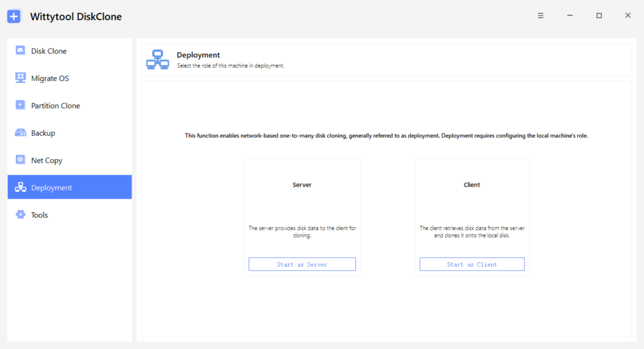Click the Wittytool DiskClone title text
Viewport: 644px width, 349px height.
(76, 16)
